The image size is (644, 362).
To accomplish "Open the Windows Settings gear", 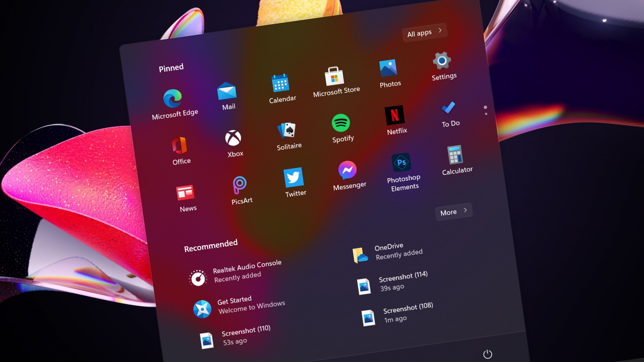I will click(x=442, y=61).
